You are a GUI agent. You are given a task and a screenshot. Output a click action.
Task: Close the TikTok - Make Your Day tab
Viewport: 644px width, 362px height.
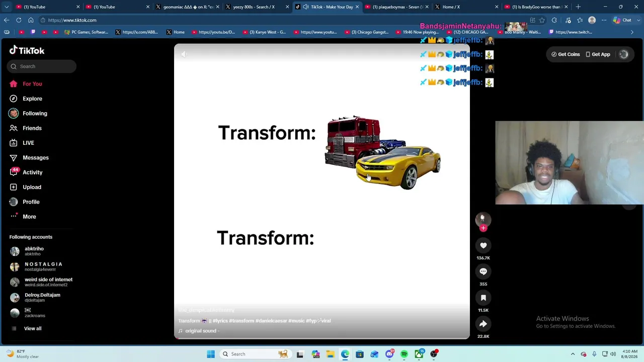click(357, 7)
